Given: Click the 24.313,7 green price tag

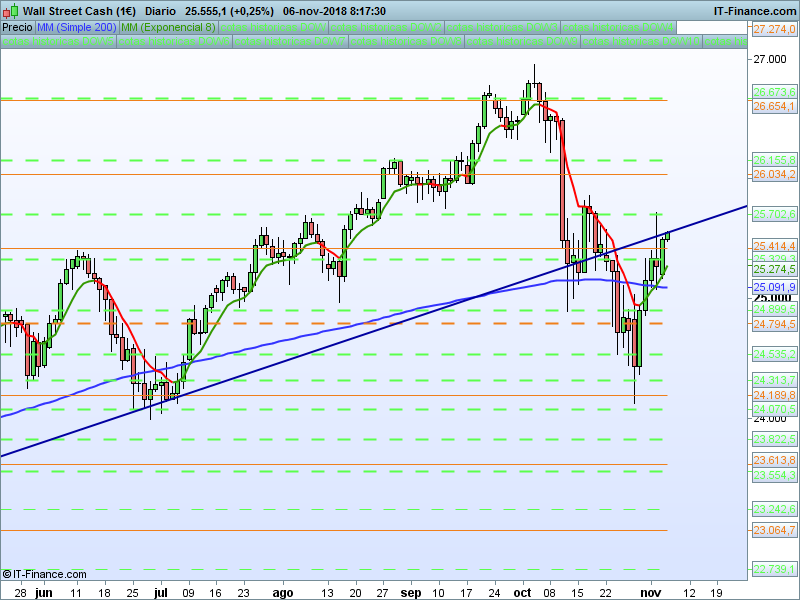Looking at the screenshot, I should [x=774, y=380].
